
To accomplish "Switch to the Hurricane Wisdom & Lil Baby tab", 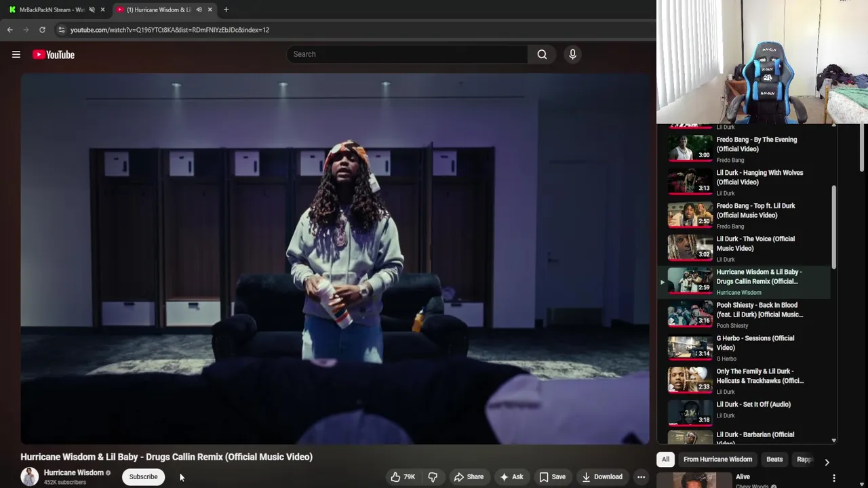I will coord(159,9).
